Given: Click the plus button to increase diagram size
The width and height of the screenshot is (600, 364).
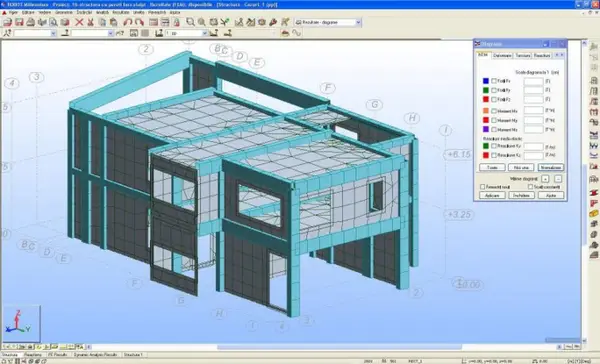Looking at the screenshot, I should [545, 179].
